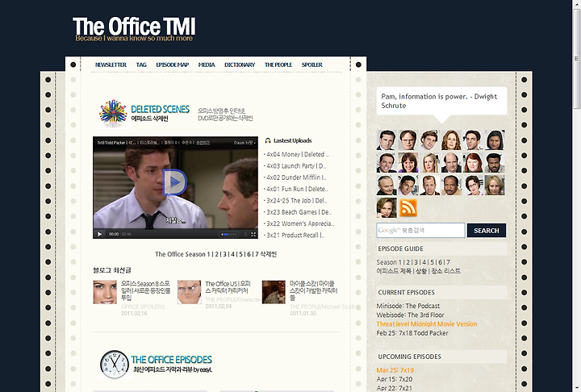Screen dimensions: 581x392
Task: Open blog post '오피스 Season 8 스포일러'
Action: click(x=145, y=291)
